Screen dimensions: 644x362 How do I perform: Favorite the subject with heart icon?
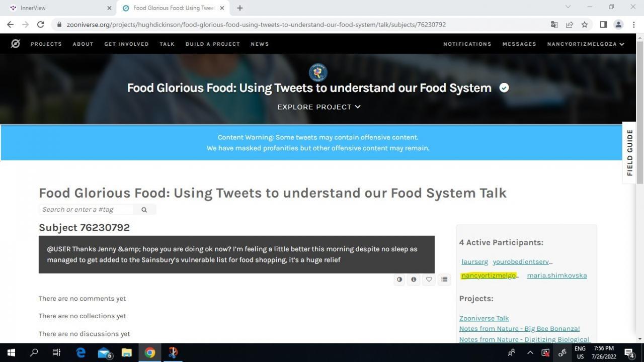click(x=429, y=280)
